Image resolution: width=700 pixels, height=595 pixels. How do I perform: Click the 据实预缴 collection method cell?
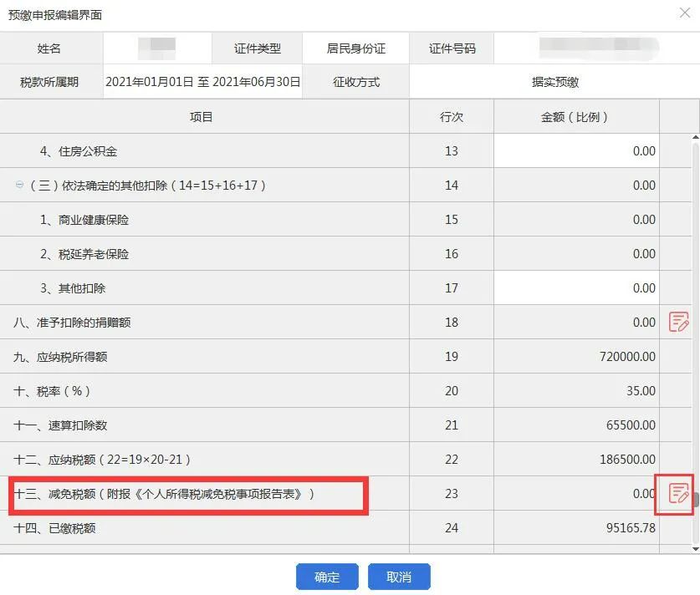tap(554, 82)
